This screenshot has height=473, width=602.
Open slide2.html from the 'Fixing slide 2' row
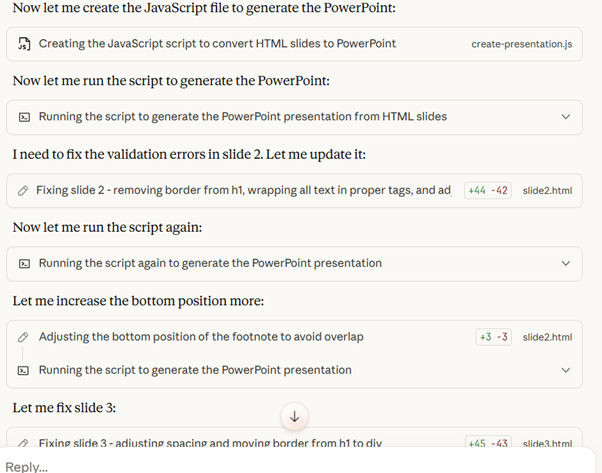547,190
